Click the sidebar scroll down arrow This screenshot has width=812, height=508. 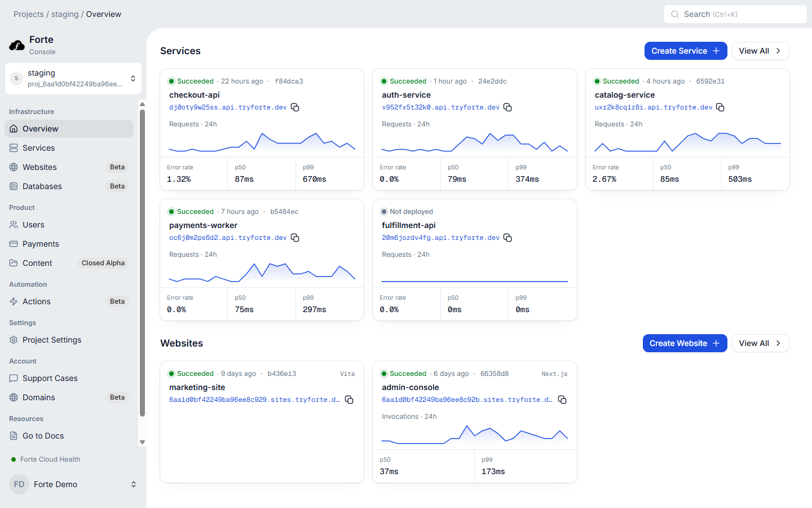click(142, 443)
